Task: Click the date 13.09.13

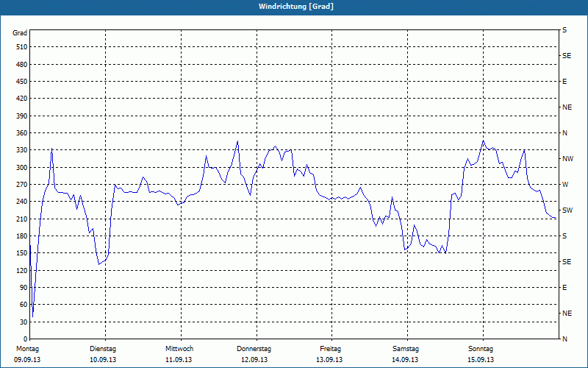Action: coord(329,360)
